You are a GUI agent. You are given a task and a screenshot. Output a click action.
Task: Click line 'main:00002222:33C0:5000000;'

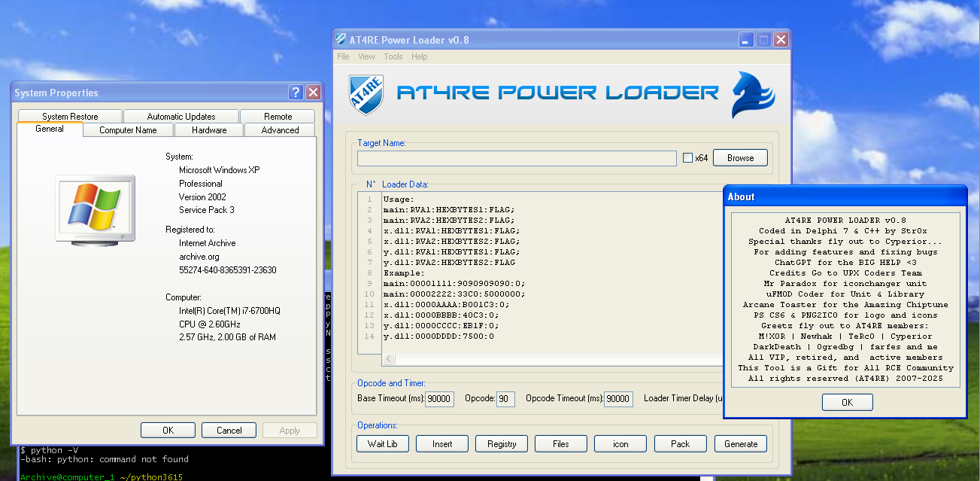(x=454, y=294)
